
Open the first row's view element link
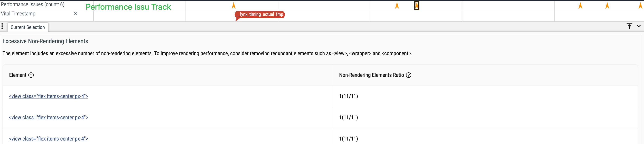point(48,96)
